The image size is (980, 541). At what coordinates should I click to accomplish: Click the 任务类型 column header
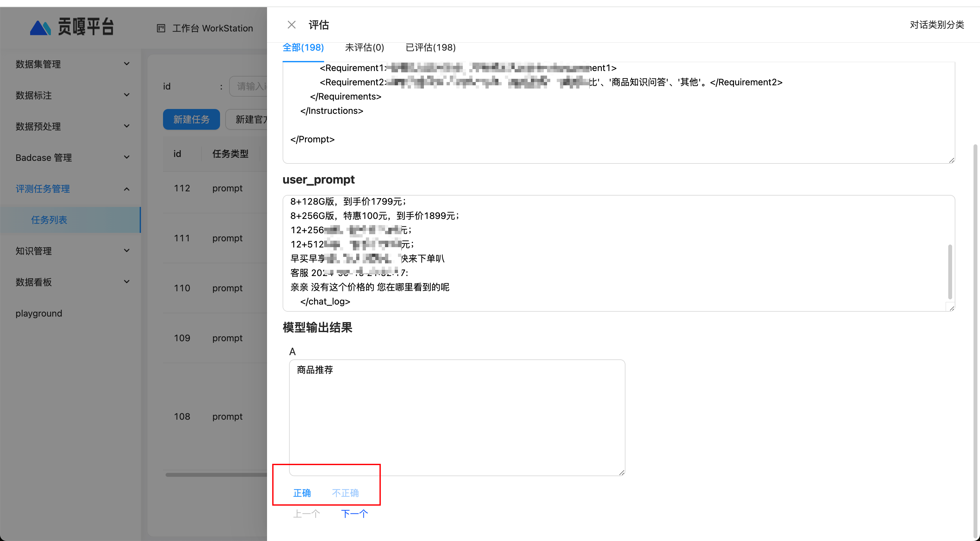pyautogui.click(x=230, y=154)
